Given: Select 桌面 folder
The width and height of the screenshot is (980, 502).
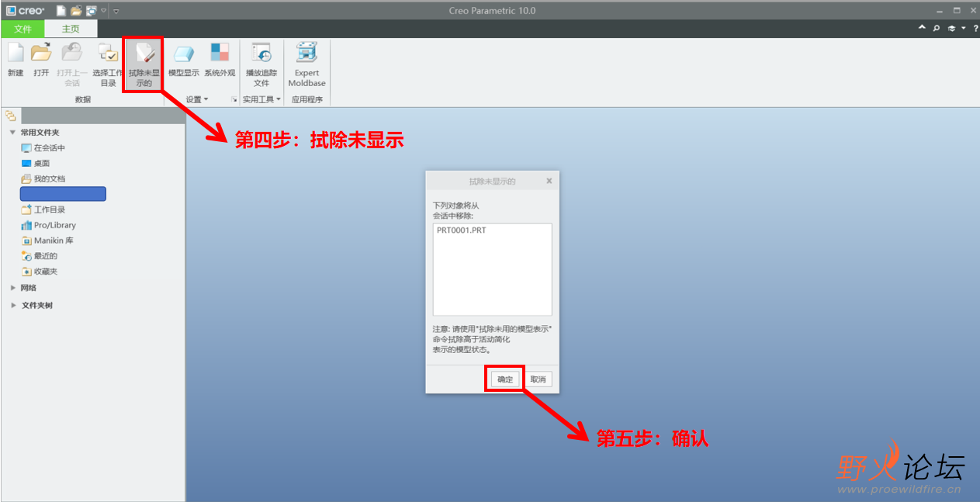Looking at the screenshot, I should click(x=36, y=163).
